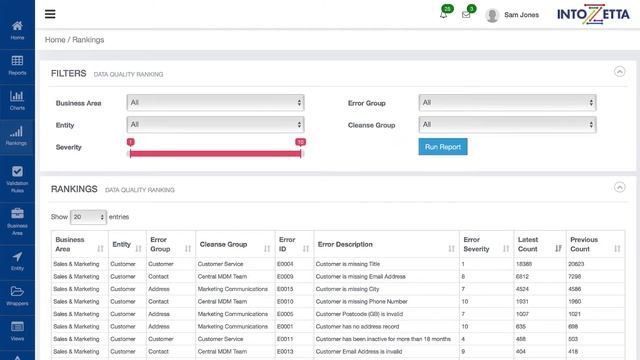Click 'Customer Service' in E0004 row
The height and width of the screenshot is (360, 640).
[x=220, y=264]
